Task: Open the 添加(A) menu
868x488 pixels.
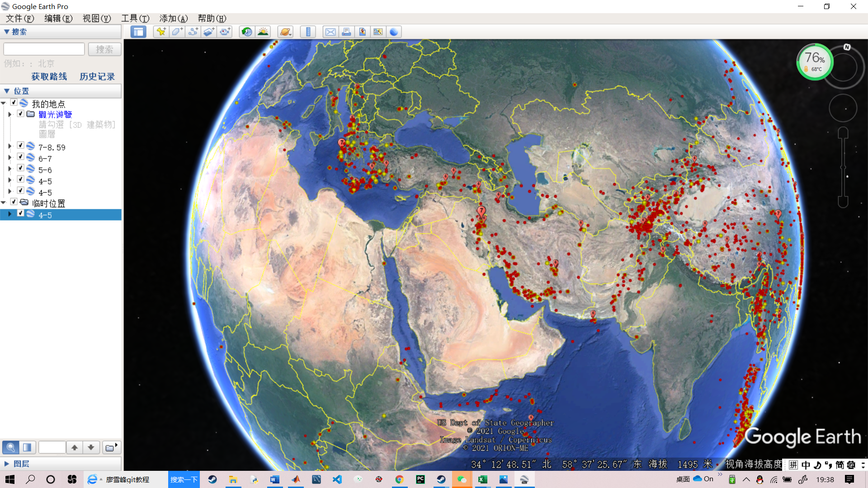Action: click(x=174, y=18)
